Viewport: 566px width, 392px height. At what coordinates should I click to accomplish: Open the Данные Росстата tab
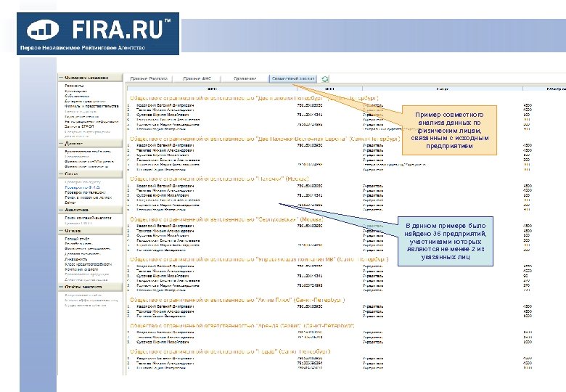[149, 78]
